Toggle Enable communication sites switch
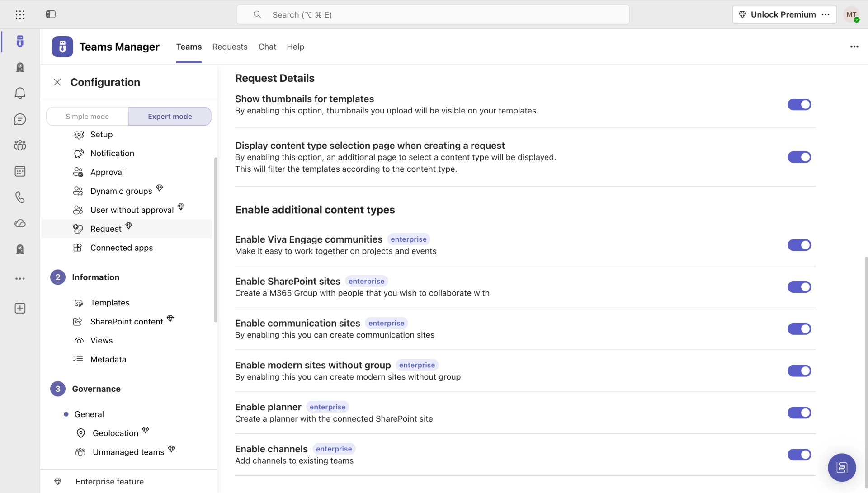This screenshot has height=493, width=868. point(799,329)
